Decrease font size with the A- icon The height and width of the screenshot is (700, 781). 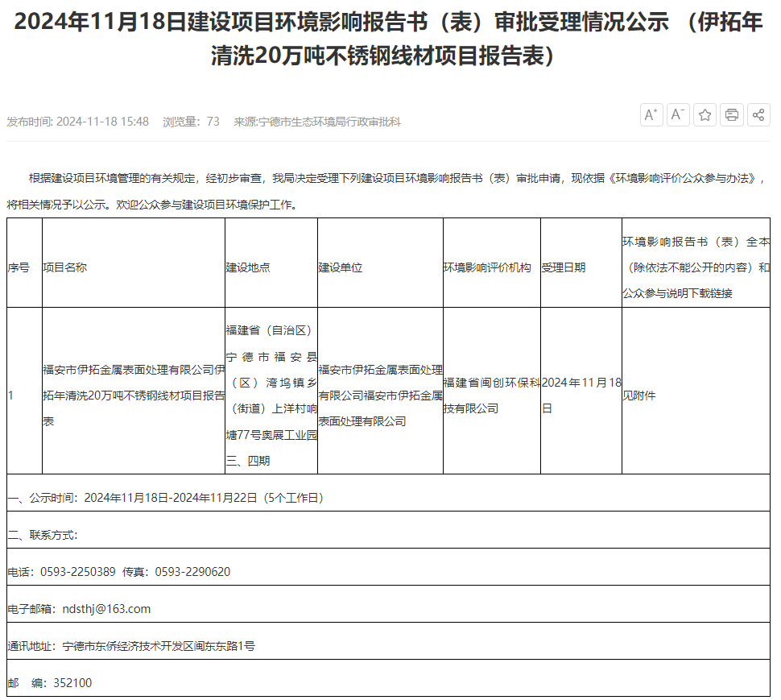(x=678, y=115)
